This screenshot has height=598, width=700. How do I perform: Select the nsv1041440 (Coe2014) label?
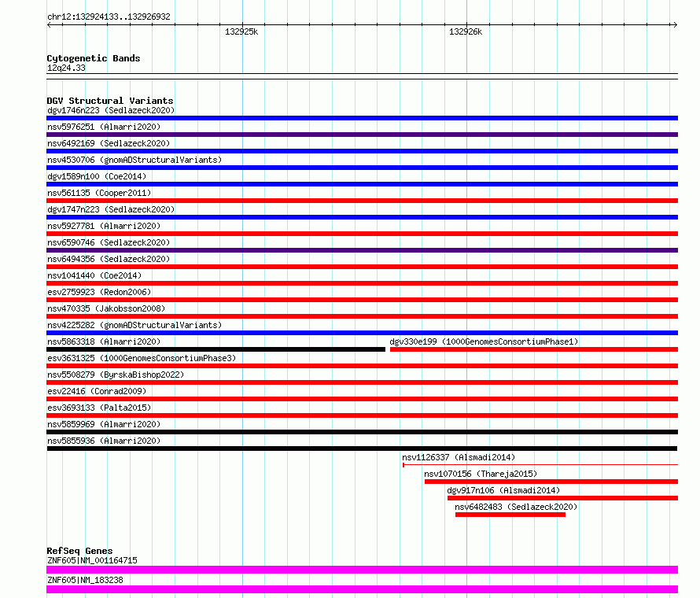pyautogui.click(x=94, y=275)
